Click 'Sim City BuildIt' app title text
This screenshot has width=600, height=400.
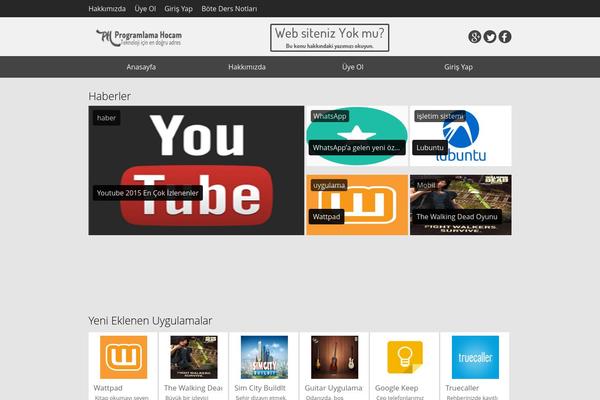260,388
